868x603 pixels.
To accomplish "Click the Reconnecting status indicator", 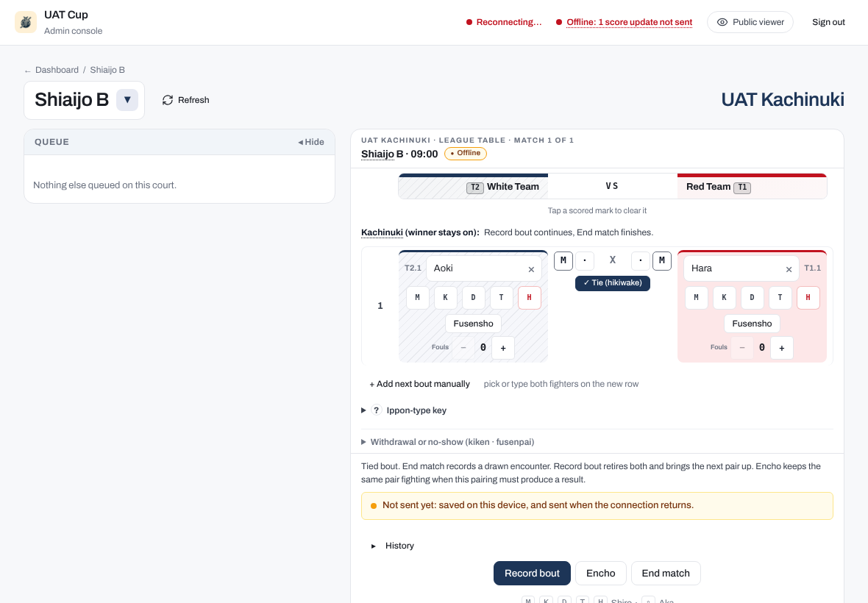I will click(x=504, y=22).
